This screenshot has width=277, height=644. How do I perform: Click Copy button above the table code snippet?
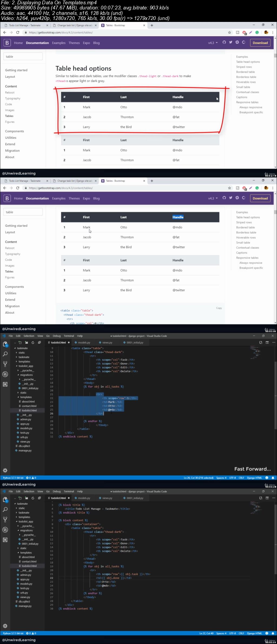pyautogui.click(x=219, y=308)
